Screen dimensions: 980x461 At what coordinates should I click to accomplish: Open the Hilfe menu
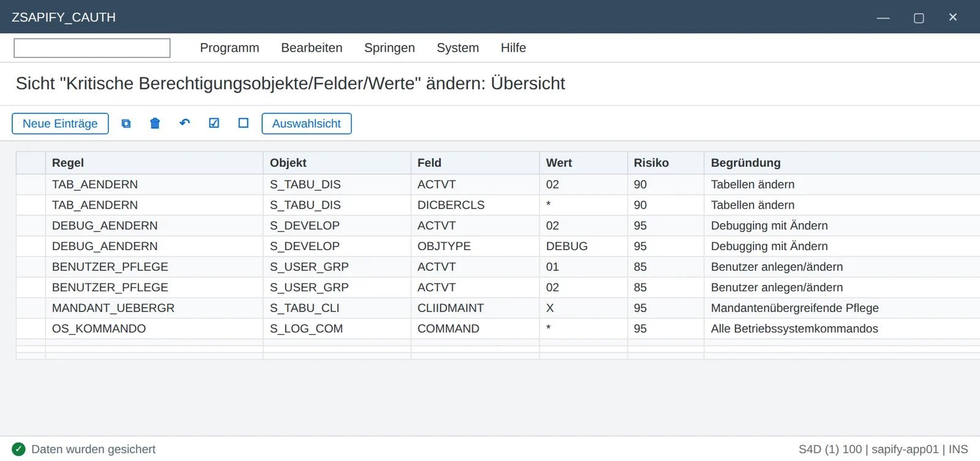click(x=513, y=48)
